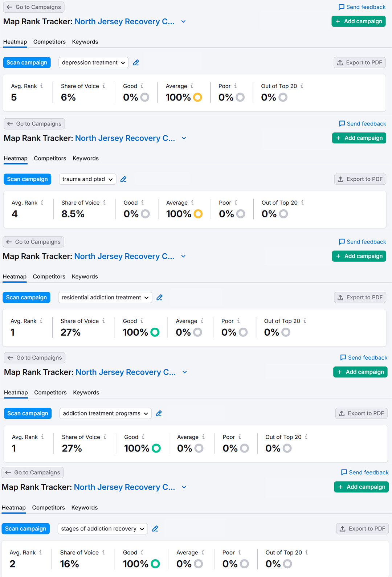Click Avg. Rank info icon above rank 5

tap(42, 86)
